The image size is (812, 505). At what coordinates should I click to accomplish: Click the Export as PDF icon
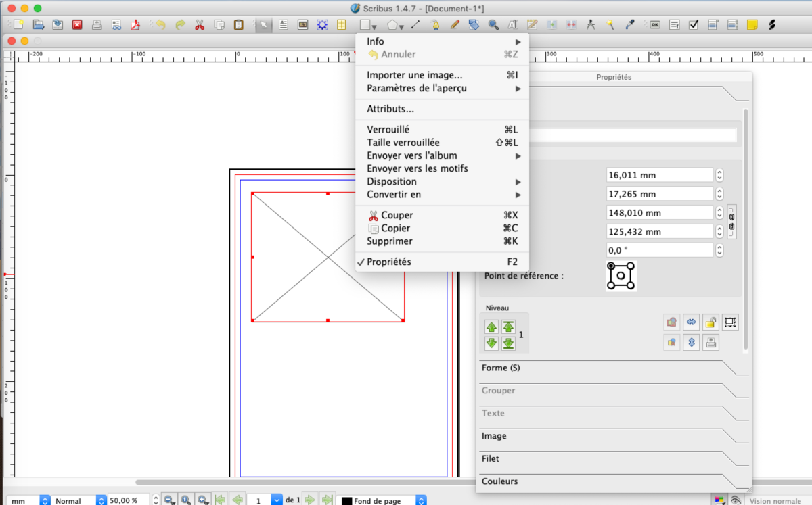pyautogui.click(x=135, y=25)
